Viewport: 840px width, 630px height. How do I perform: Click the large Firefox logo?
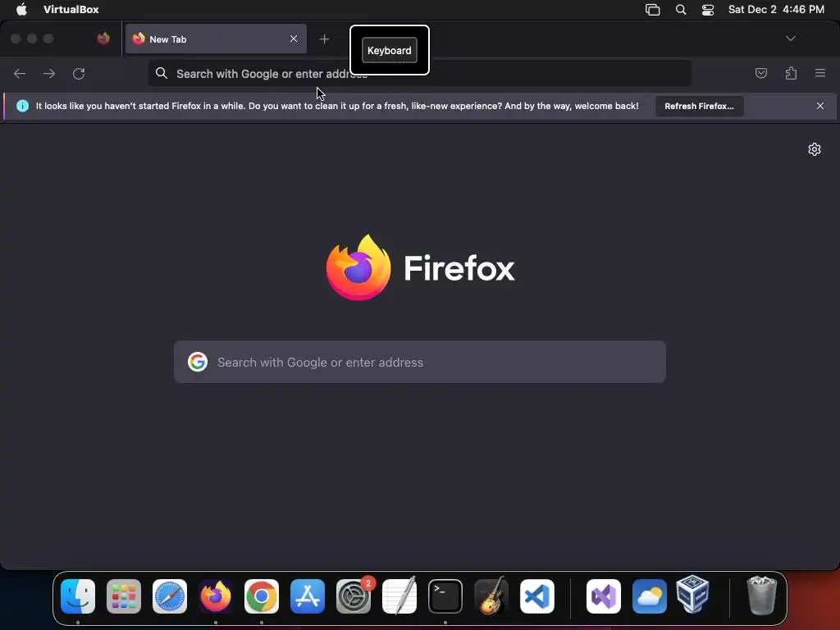(x=358, y=267)
